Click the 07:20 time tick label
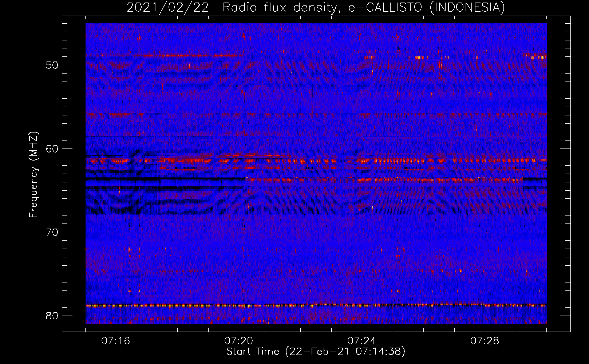This screenshot has height=364, width=589. (x=239, y=341)
